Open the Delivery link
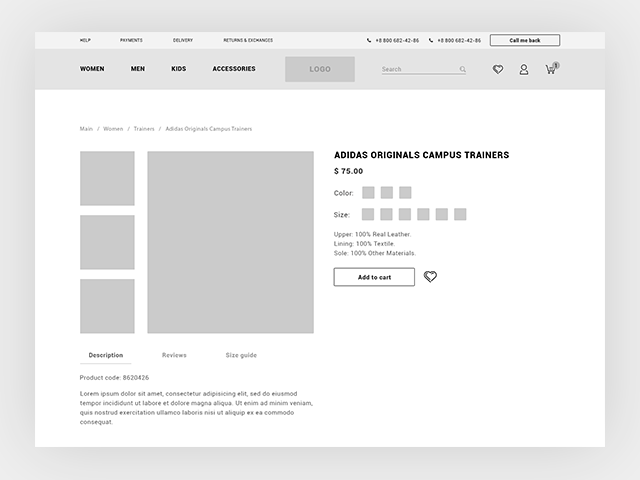 tap(183, 40)
